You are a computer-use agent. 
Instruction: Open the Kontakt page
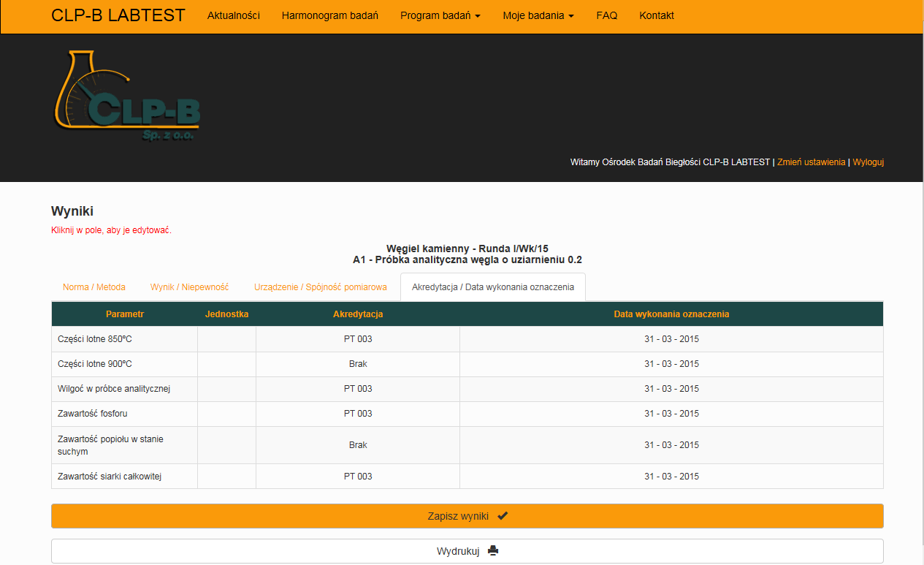coord(657,15)
